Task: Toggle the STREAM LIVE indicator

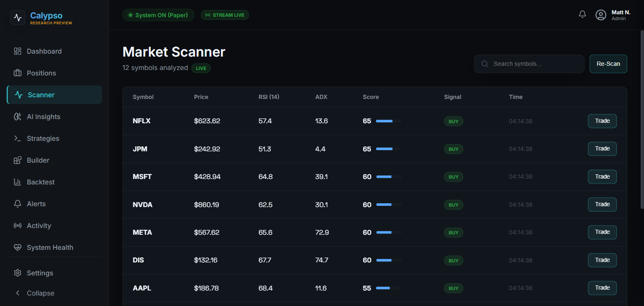Action: pyautogui.click(x=225, y=15)
